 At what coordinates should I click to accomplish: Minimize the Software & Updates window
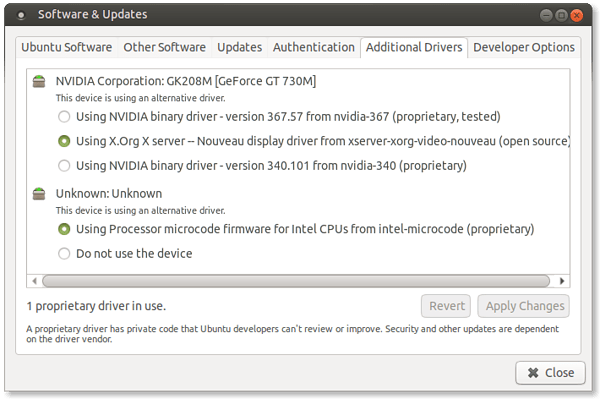(x=546, y=15)
